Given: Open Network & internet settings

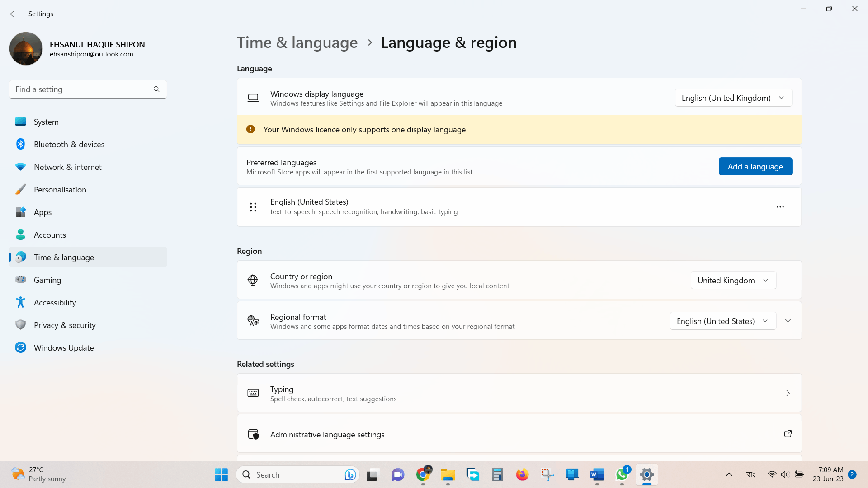Looking at the screenshot, I should tap(88, 167).
